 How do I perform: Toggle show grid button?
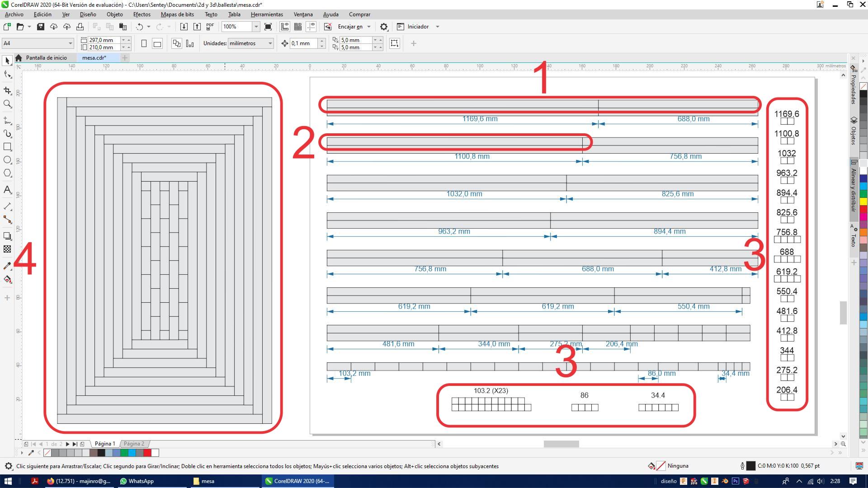coord(298,27)
